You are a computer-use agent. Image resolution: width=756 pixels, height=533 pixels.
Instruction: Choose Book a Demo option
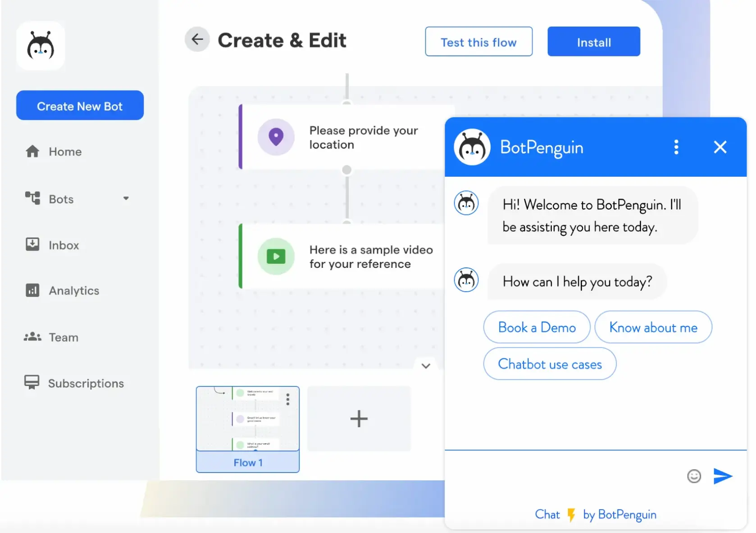537,327
